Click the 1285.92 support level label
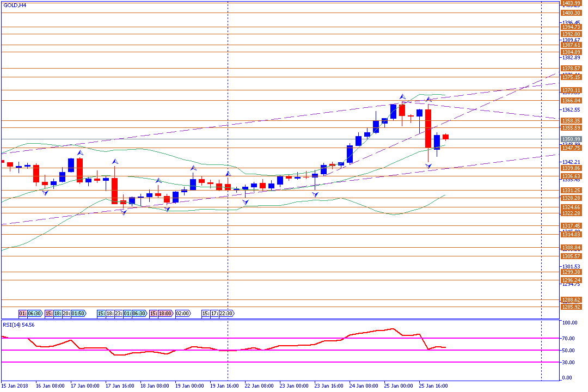Viewport: 588px width, 392px height. (x=571, y=307)
